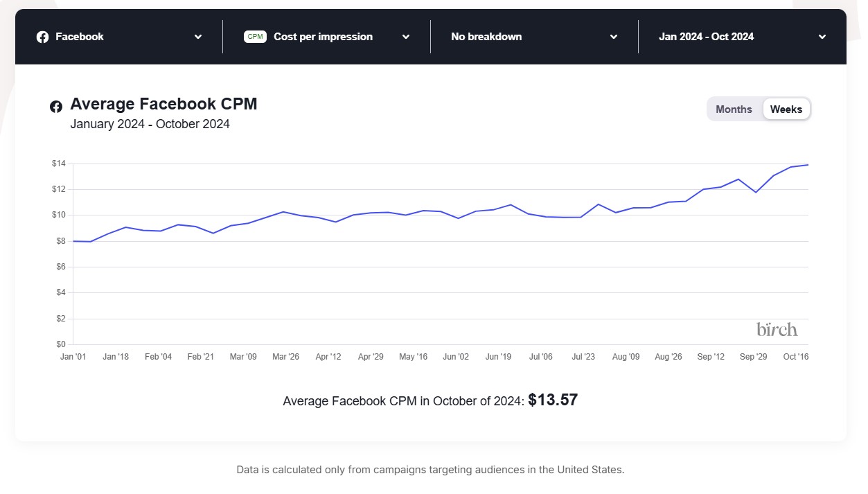Screen dimensions: 868x494
Task: Click the Jan '18 x-axis label
Action: [x=115, y=357]
